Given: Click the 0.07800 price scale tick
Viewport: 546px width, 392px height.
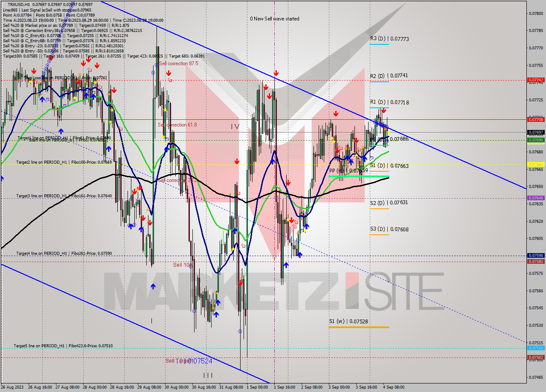Looking at the screenshot, I should coord(536,13).
